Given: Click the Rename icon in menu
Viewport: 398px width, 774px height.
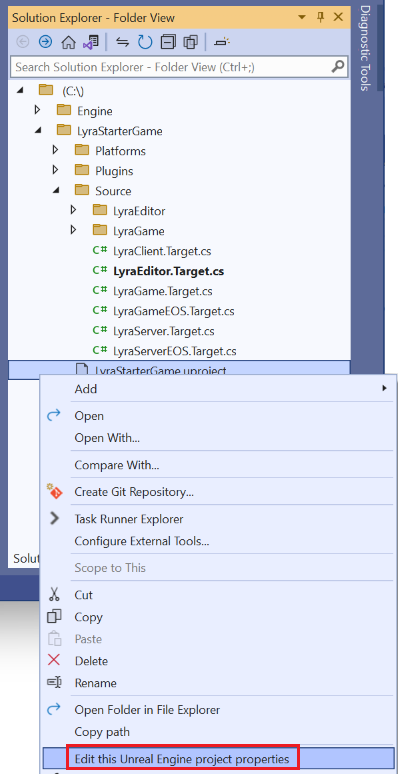Looking at the screenshot, I should click(x=54, y=683).
